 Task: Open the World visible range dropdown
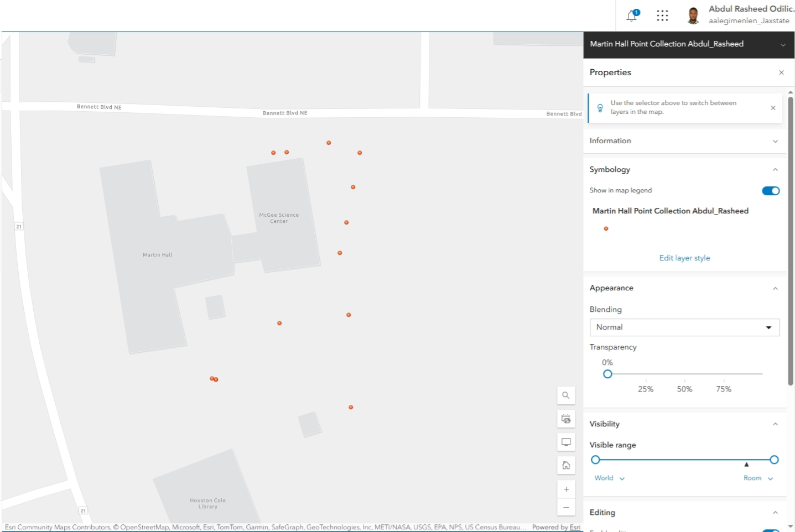point(609,478)
